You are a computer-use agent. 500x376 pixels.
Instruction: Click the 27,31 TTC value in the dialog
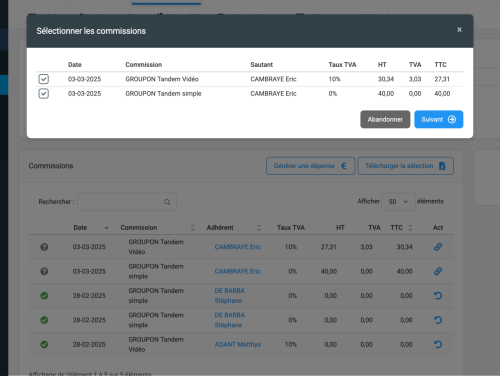(x=442, y=79)
